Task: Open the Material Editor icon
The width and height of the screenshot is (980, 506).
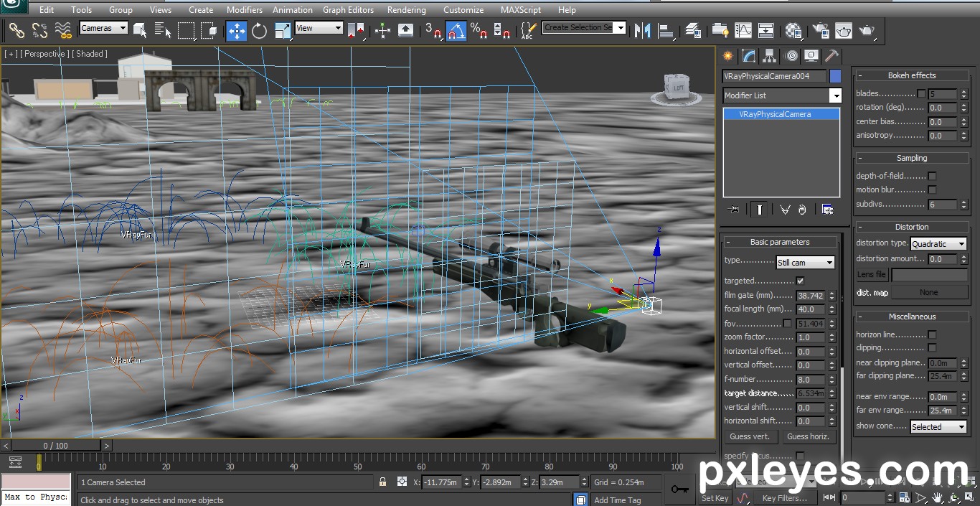Action: pyautogui.click(x=793, y=30)
